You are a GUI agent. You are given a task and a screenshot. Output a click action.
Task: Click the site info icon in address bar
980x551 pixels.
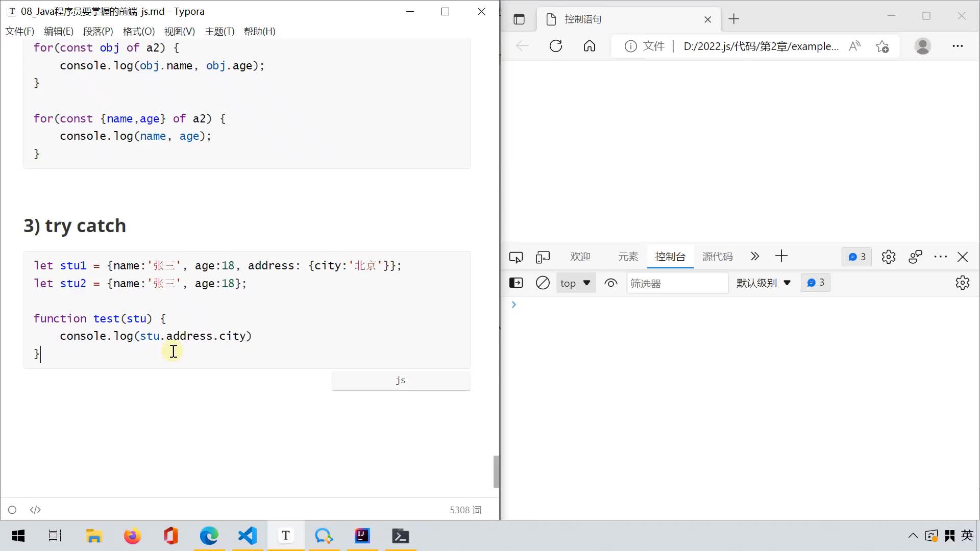point(631,46)
